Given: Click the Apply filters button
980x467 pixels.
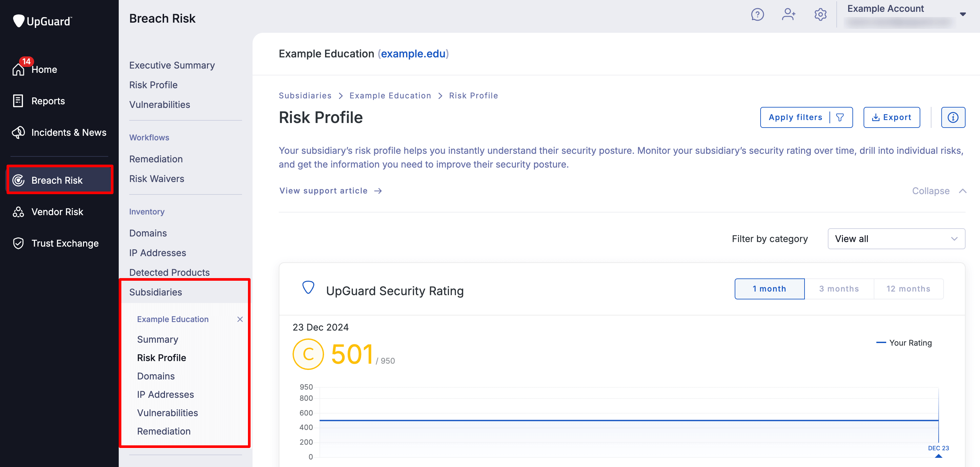Looking at the screenshot, I should point(806,117).
